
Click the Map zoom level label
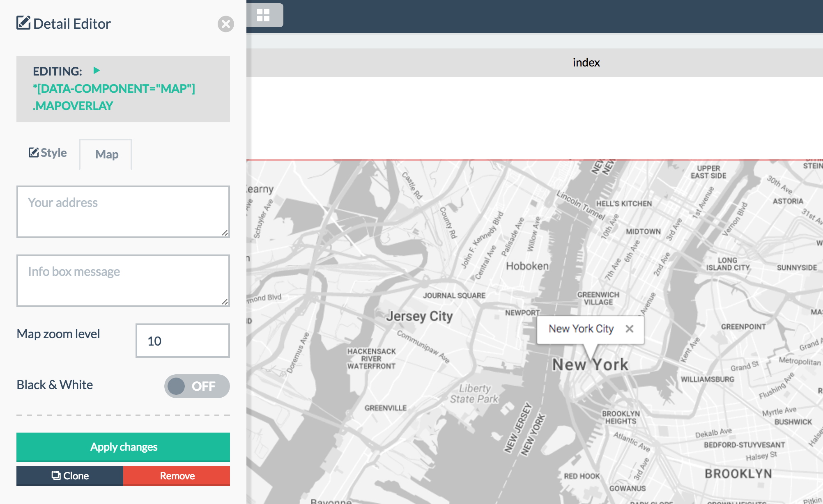click(58, 334)
